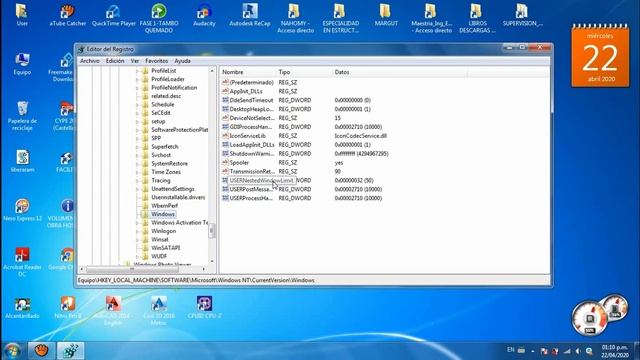This screenshot has height=360, width=640.
Task: Select the Tracing key
Action: tap(160, 180)
